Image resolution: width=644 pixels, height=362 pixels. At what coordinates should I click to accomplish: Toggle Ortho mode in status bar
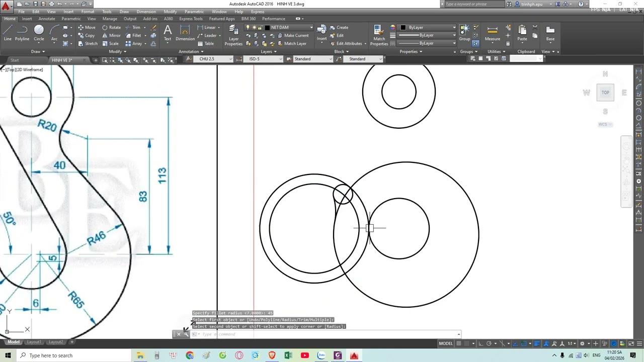tap(480, 344)
